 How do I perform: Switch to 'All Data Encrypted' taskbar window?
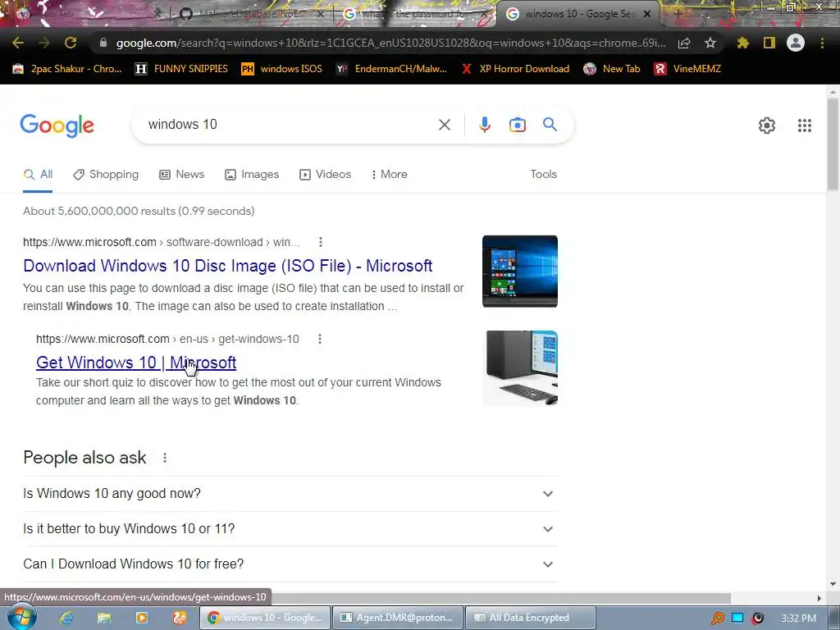[x=531, y=618]
